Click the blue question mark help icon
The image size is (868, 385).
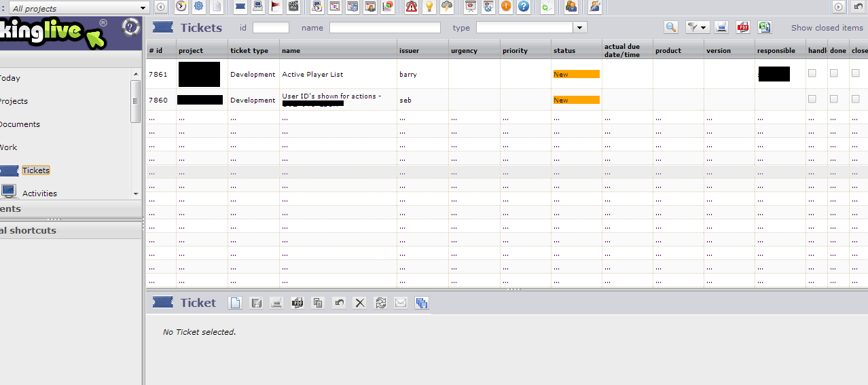(523, 7)
